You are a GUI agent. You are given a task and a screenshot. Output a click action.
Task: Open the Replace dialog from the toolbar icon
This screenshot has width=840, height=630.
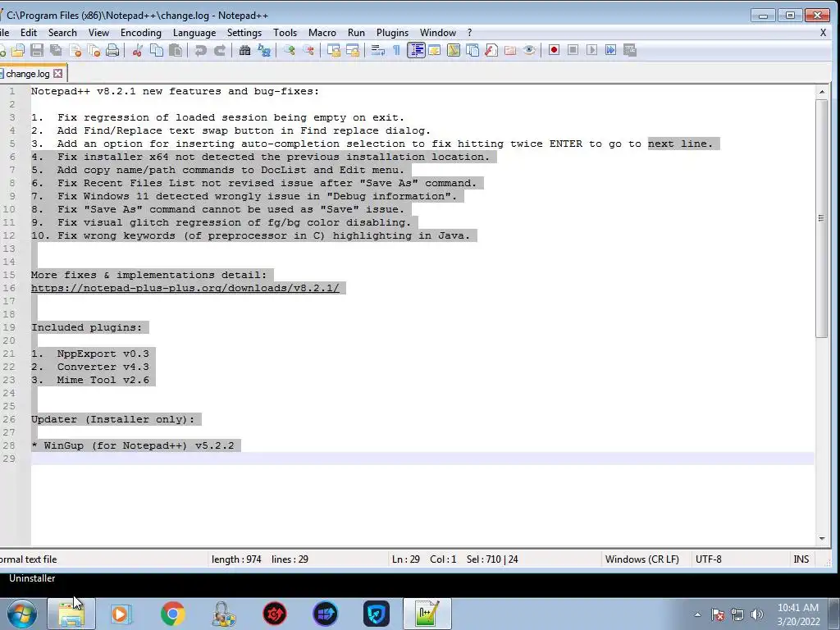tap(264, 50)
